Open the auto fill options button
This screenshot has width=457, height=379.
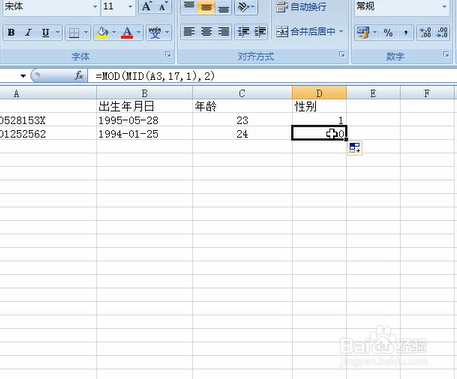point(355,148)
